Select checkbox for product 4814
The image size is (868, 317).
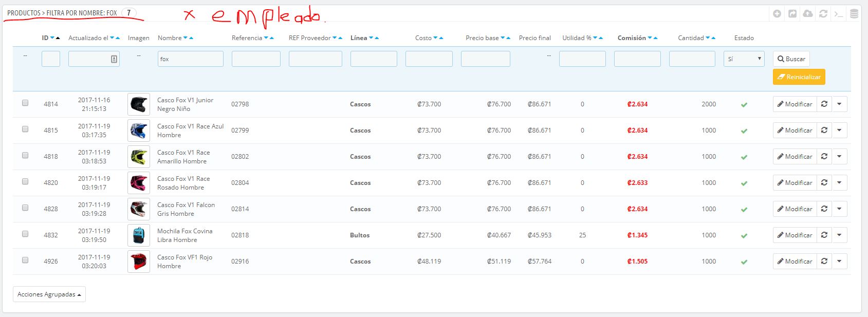pyautogui.click(x=25, y=103)
